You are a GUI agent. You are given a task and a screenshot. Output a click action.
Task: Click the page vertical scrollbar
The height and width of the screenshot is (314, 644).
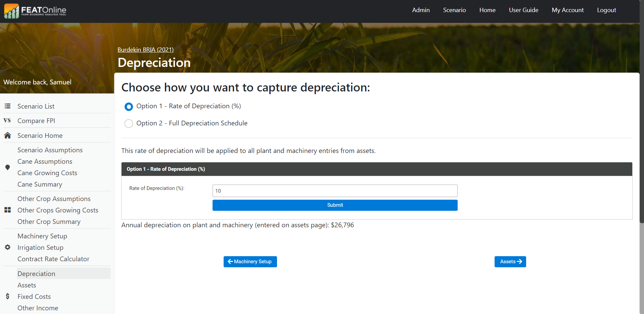click(641, 134)
